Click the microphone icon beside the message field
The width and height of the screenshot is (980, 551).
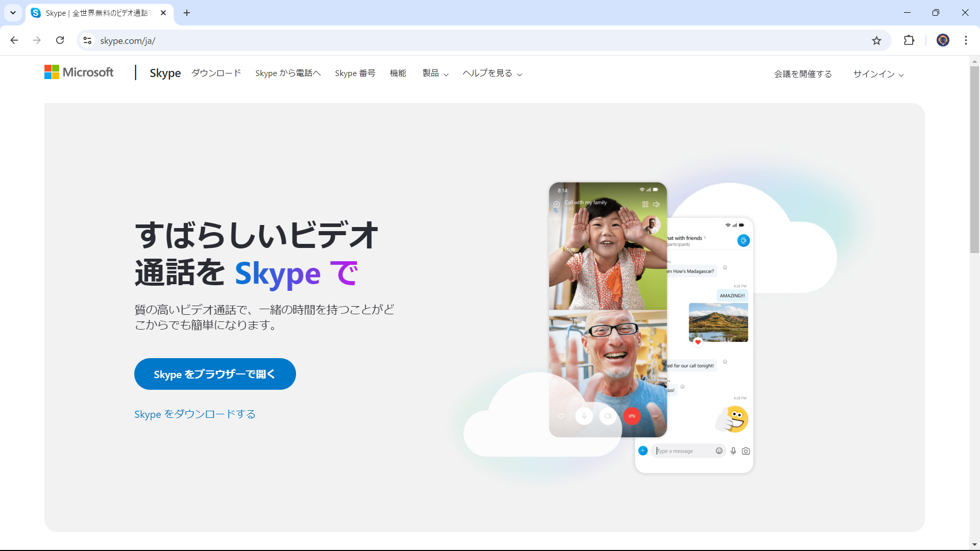(x=733, y=451)
